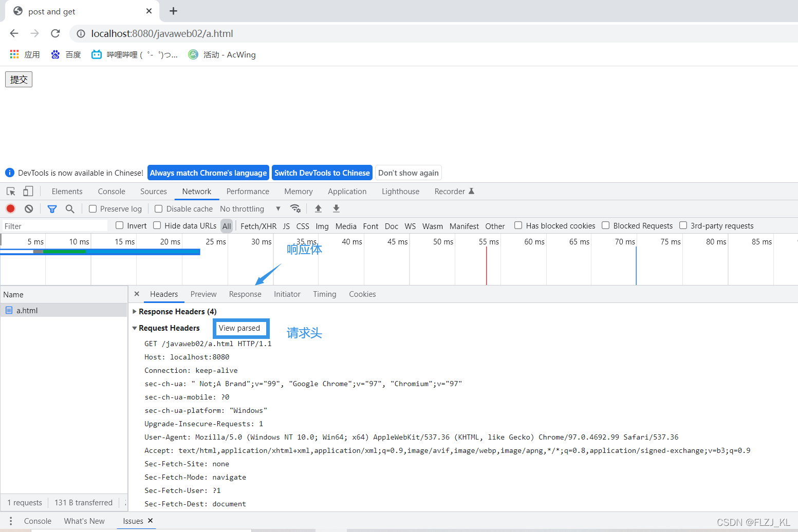The image size is (798, 532).
Task: Open a new tab with plus icon
Action: (x=173, y=11)
